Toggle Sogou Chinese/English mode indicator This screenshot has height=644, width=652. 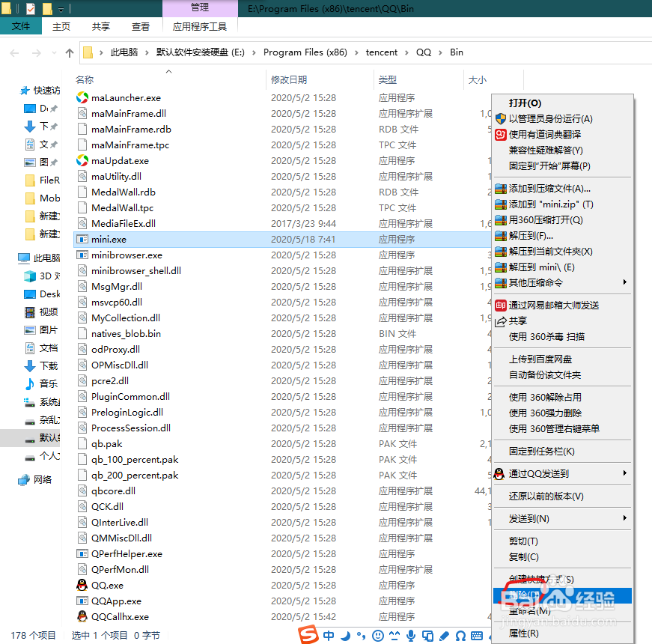(x=329, y=635)
